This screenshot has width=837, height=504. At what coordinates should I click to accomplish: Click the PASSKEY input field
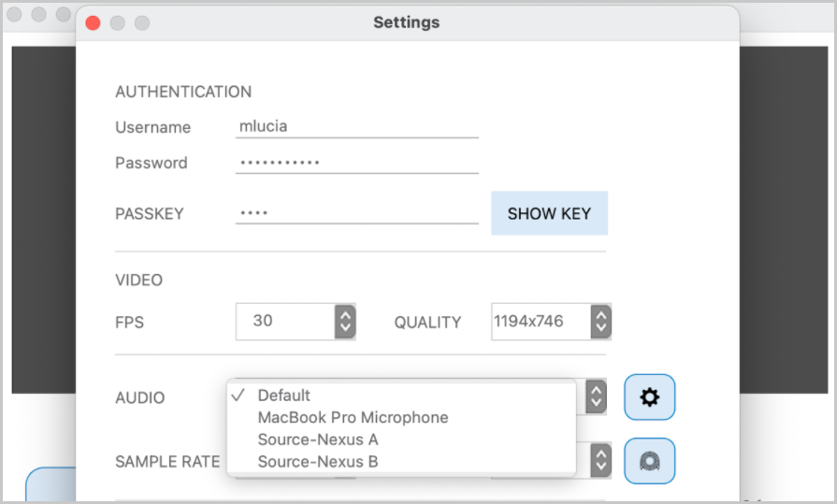[x=356, y=213]
